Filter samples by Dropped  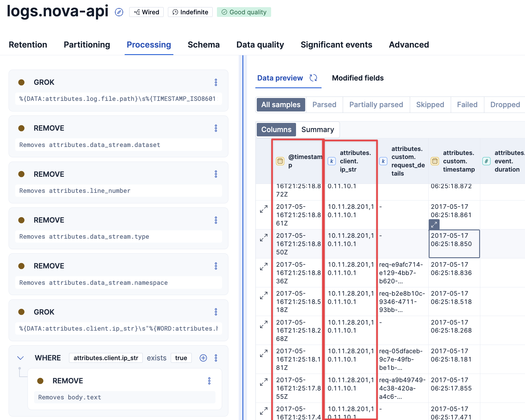coord(505,105)
